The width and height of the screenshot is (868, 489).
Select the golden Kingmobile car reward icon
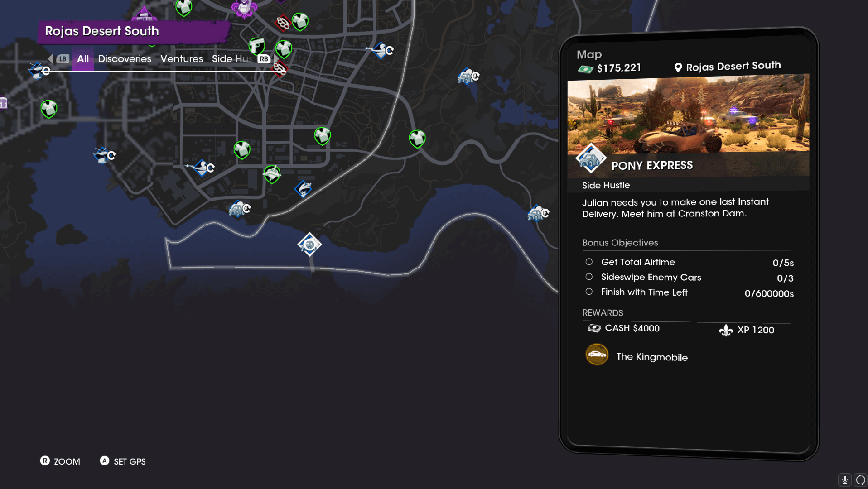(597, 355)
